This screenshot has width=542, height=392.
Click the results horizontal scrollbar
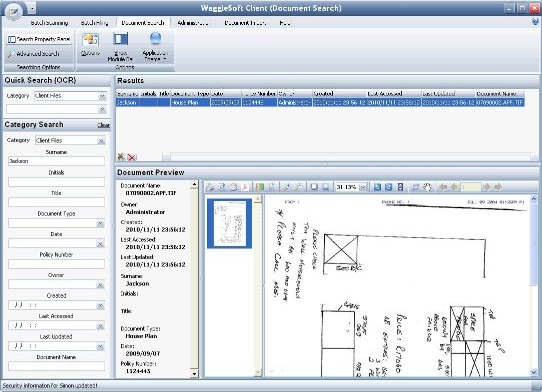pyautogui.click(x=350, y=158)
